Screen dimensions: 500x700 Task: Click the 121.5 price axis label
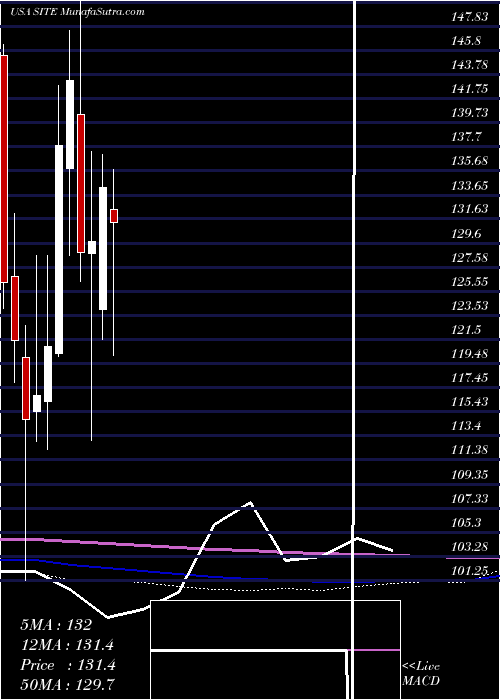pyautogui.click(x=466, y=330)
